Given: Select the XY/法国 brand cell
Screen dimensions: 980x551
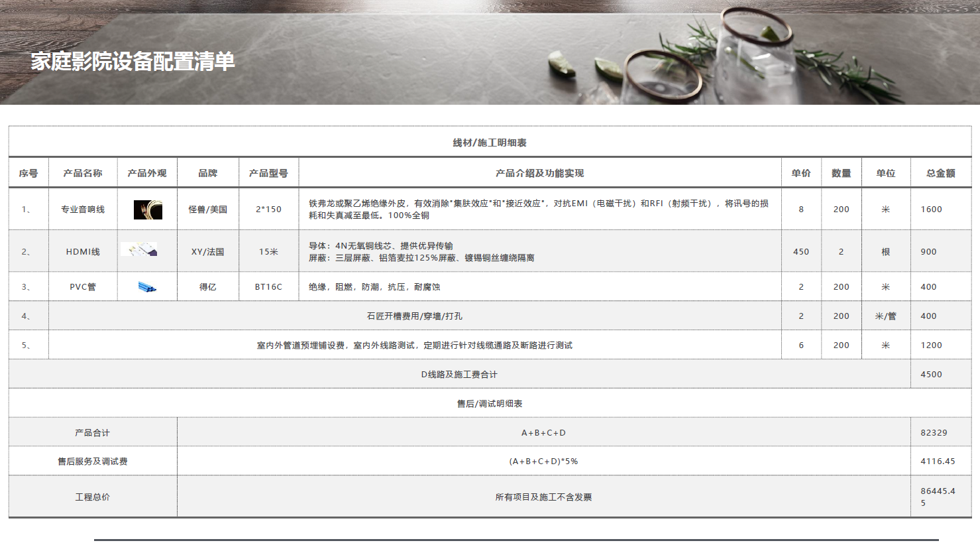Looking at the screenshot, I should [x=208, y=252].
